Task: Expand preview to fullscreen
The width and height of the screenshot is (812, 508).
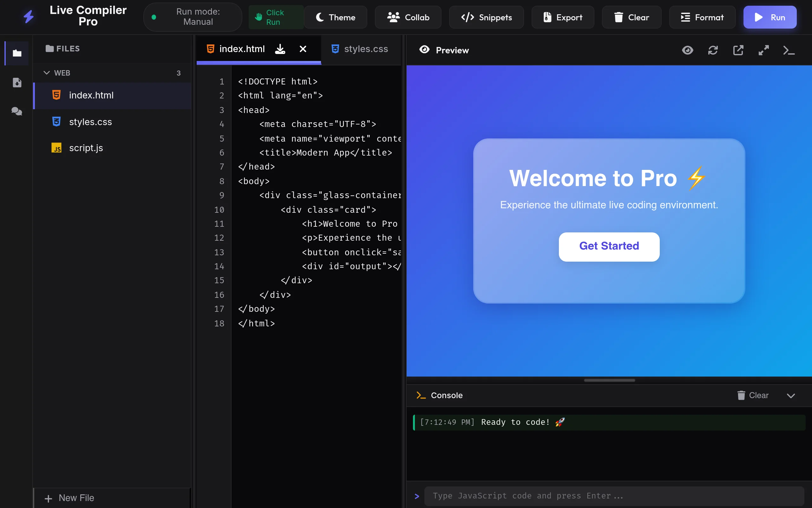Action: [764, 50]
